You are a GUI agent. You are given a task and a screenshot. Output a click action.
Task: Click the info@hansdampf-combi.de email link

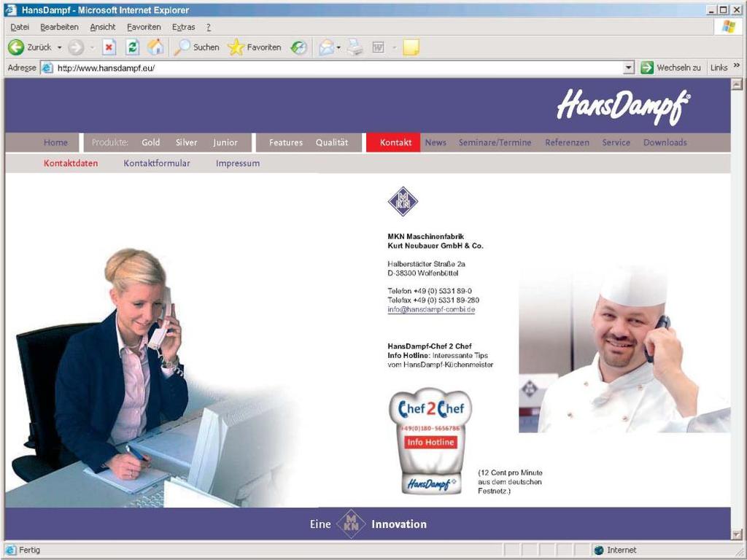(x=431, y=309)
